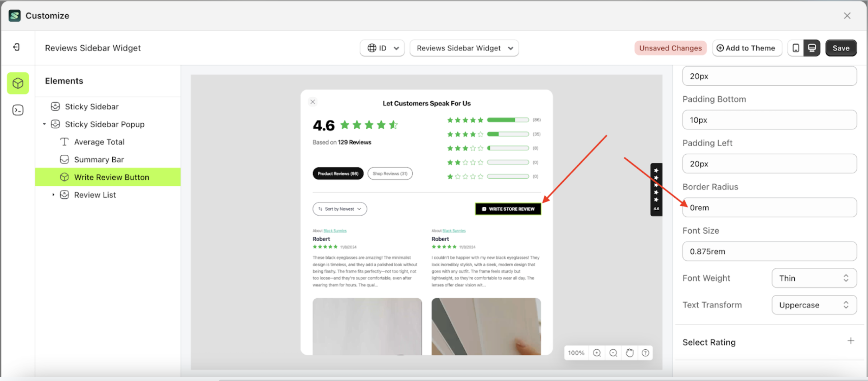Image resolution: width=868 pixels, height=381 pixels.
Task: Click the Save button
Action: click(841, 48)
